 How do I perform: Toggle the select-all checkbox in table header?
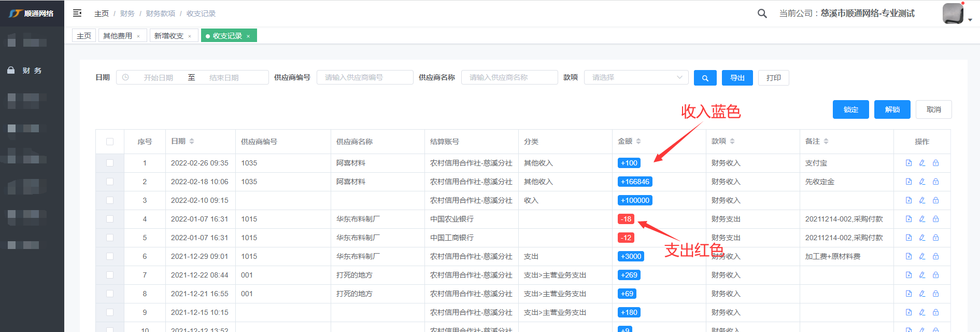(110, 142)
